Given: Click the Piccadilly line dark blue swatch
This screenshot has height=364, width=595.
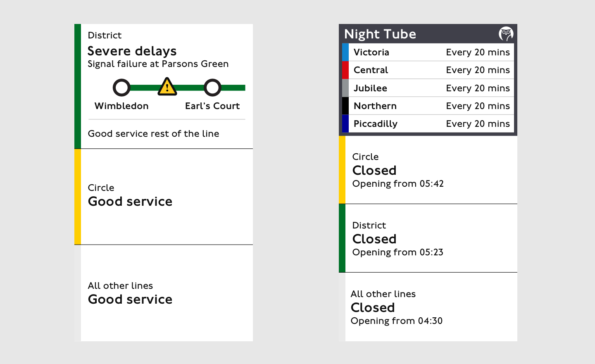Looking at the screenshot, I should click(345, 124).
